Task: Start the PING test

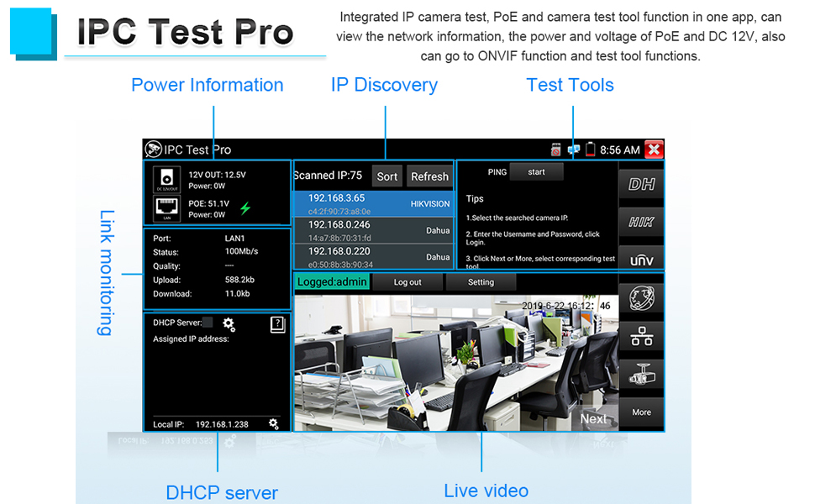Action: [536, 172]
